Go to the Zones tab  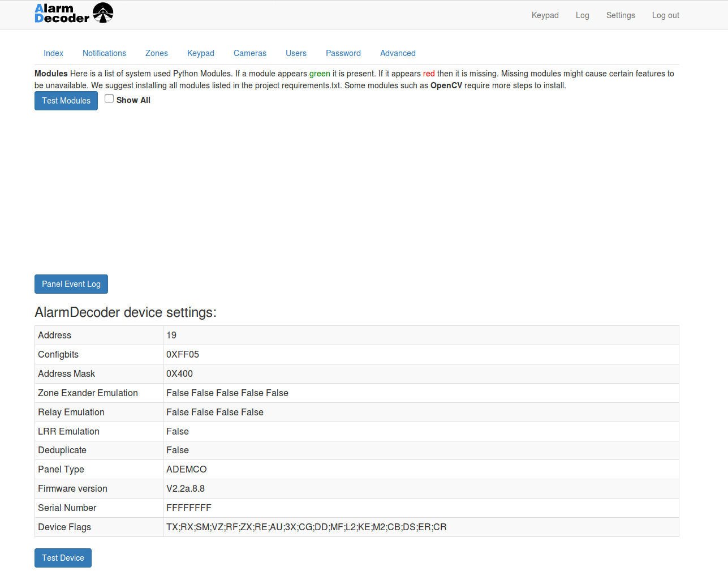pos(157,53)
